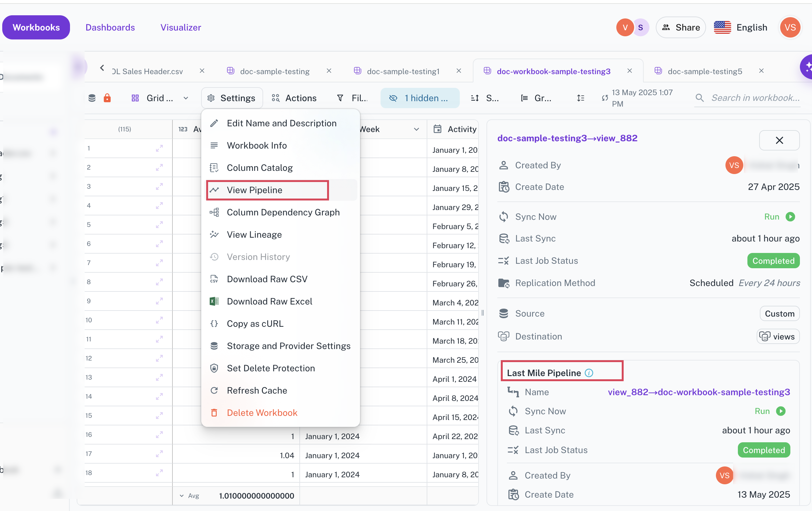This screenshot has height=511, width=812.
Task: Choose Edit Name and Description
Action: 281,123
